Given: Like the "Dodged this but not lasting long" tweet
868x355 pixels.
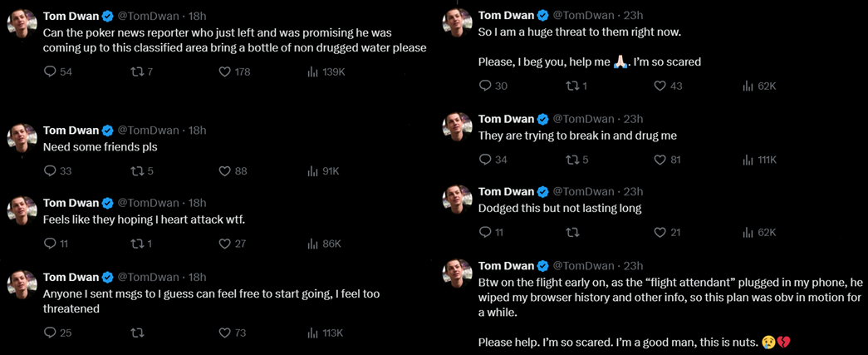Looking at the screenshot, I should [x=660, y=232].
